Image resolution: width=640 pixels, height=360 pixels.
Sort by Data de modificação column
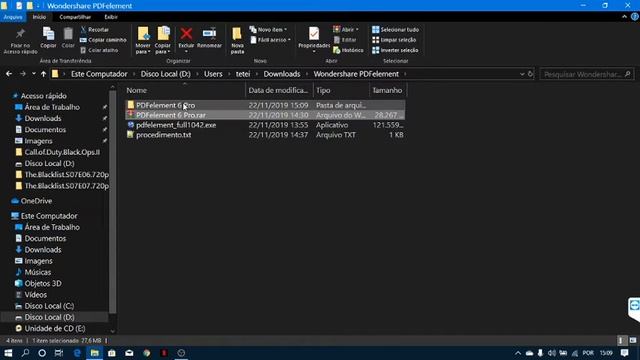[278, 90]
